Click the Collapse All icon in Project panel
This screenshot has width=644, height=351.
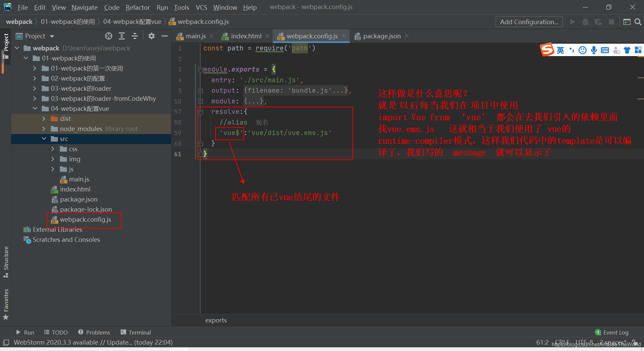coord(135,36)
